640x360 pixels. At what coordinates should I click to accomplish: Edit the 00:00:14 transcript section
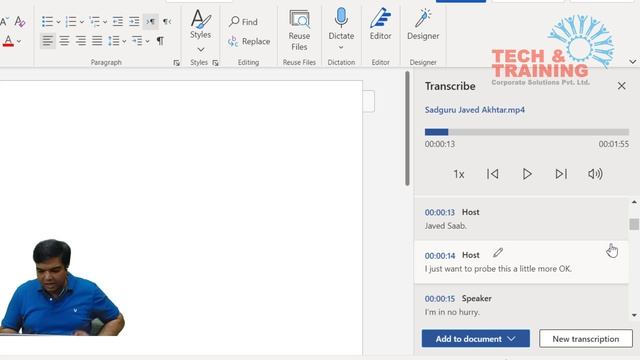pyautogui.click(x=498, y=253)
